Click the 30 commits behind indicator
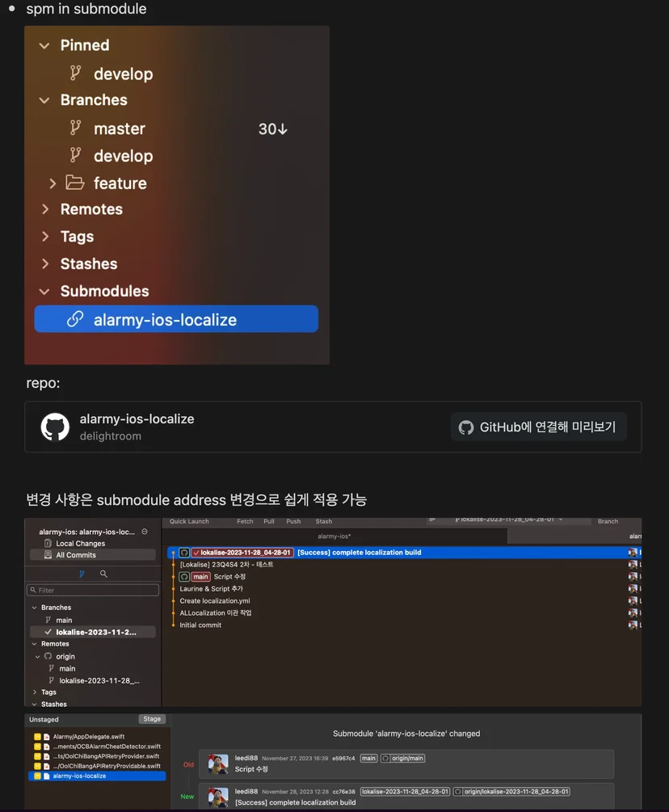The width and height of the screenshot is (669, 812). click(x=273, y=129)
